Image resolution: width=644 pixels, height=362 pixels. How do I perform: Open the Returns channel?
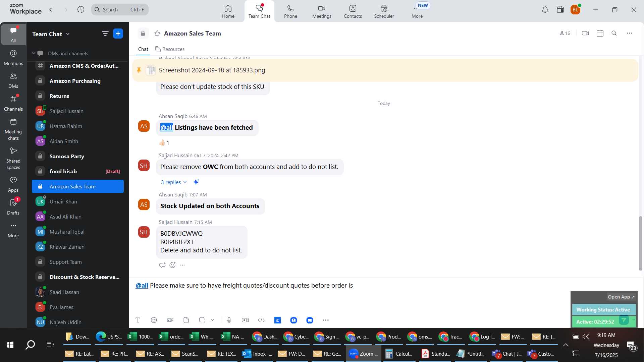coord(78,96)
